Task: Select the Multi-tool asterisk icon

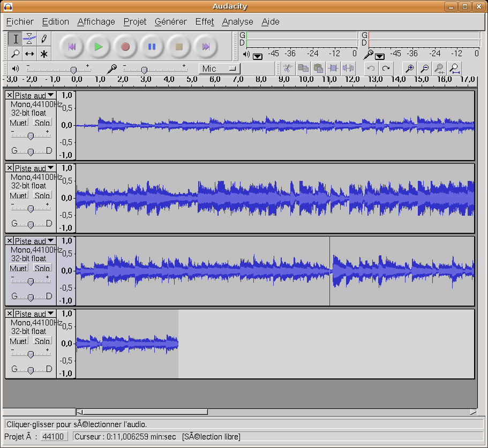Action: pos(44,54)
